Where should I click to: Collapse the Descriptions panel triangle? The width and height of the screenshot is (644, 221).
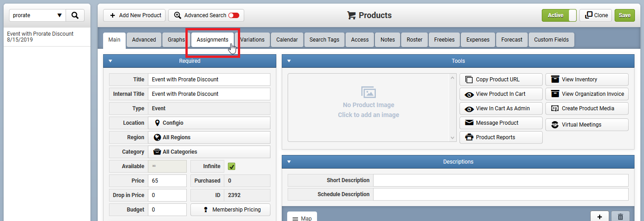(x=289, y=162)
